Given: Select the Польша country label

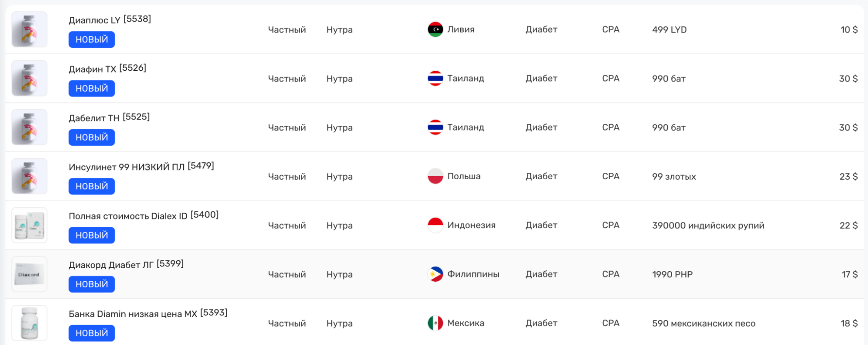Looking at the screenshot, I should (464, 176).
